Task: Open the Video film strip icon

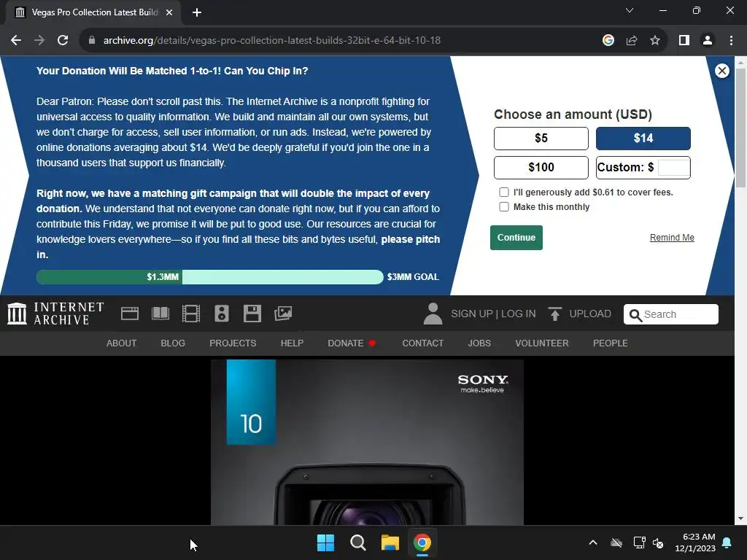Action: pyautogui.click(x=191, y=314)
